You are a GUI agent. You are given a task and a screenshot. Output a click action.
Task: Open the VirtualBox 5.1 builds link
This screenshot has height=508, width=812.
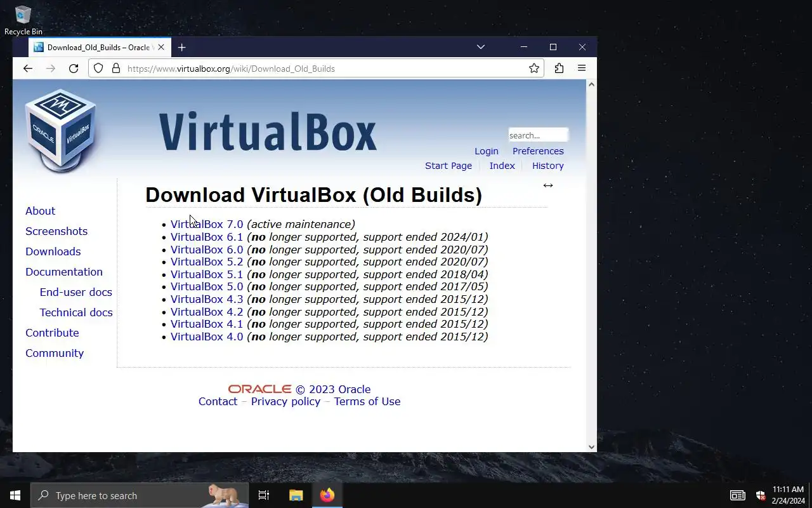point(207,274)
